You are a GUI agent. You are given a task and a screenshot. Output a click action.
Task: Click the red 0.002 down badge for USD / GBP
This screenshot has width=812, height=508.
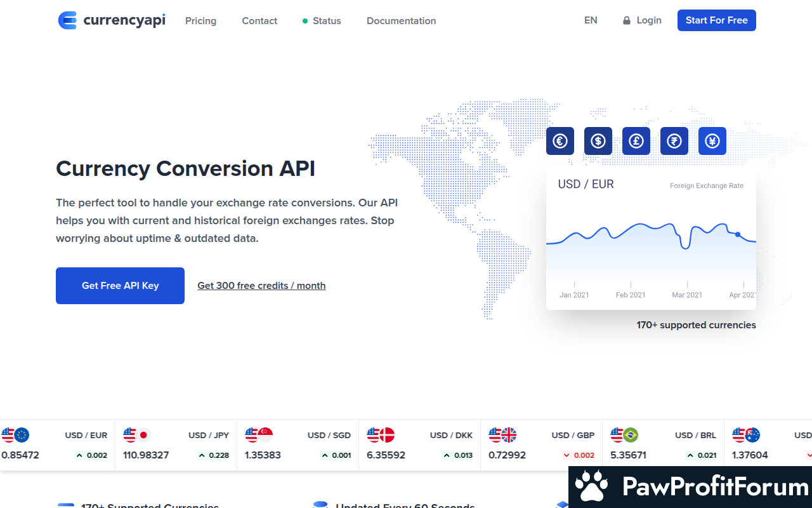(x=579, y=455)
